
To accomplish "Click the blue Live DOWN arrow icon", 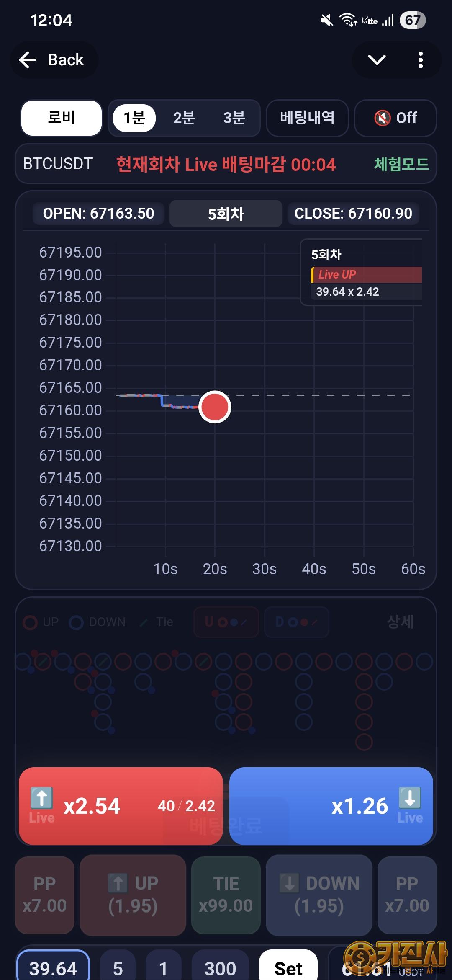I will click(410, 798).
